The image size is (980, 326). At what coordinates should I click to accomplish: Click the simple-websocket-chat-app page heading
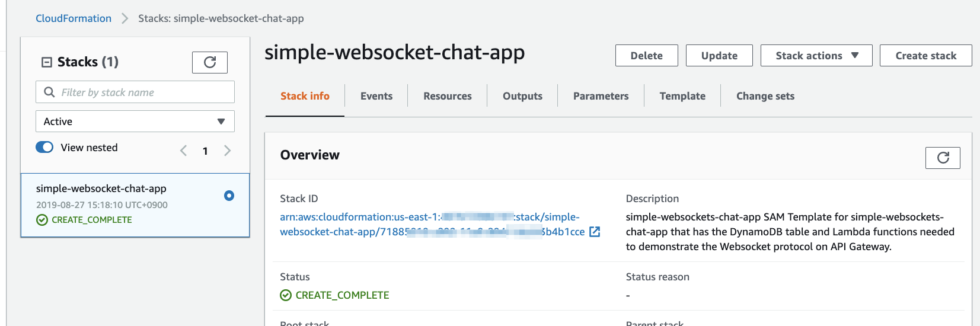394,53
